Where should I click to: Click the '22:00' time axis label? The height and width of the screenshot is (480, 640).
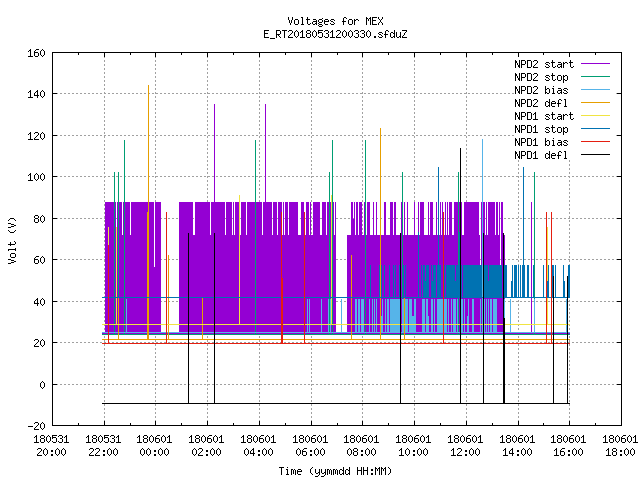pyautogui.click(x=103, y=452)
